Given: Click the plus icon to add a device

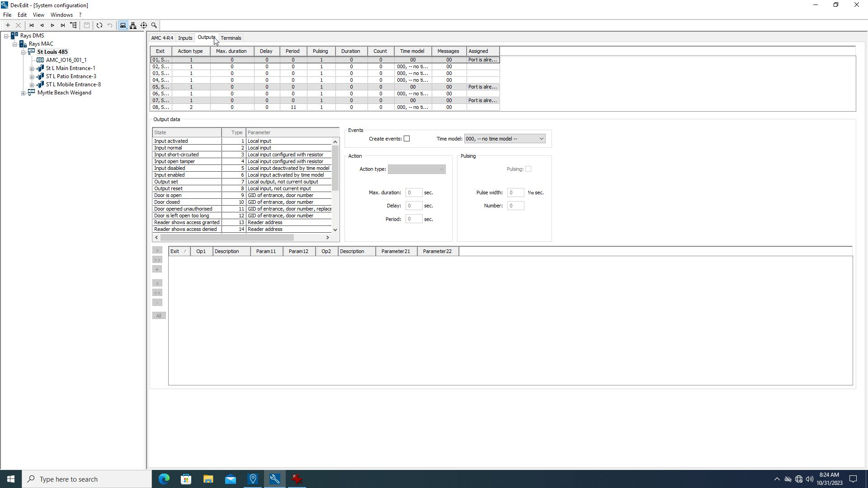Looking at the screenshot, I should click(8, 25).
